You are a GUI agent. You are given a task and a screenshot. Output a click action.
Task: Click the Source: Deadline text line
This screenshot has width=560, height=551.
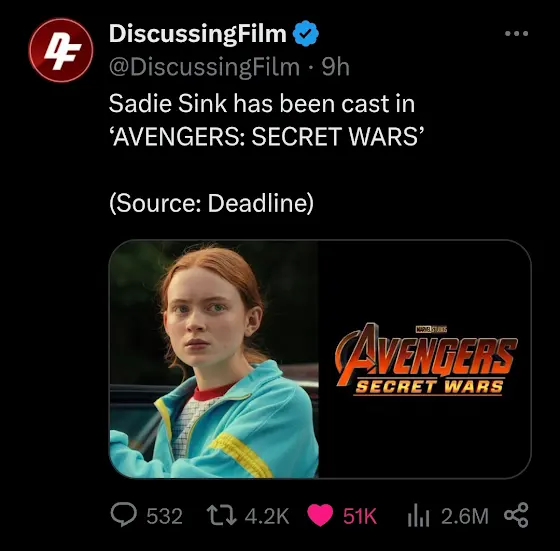(211, 203)
